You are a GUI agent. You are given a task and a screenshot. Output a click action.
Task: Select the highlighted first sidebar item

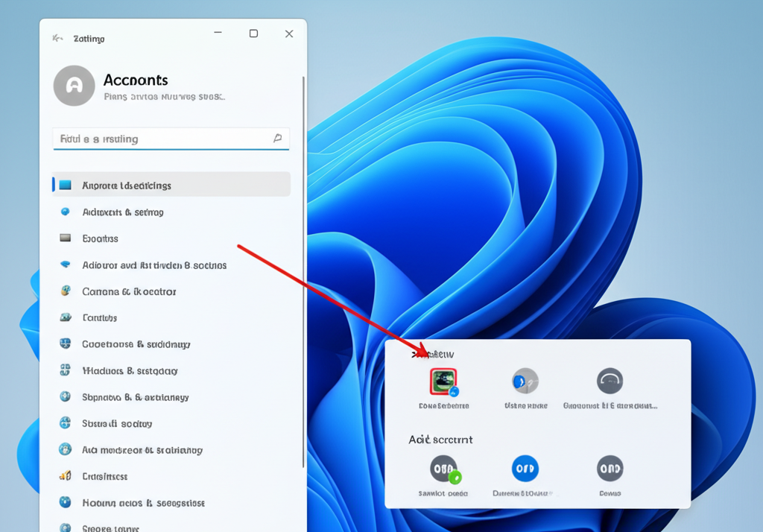coord(171,185)
